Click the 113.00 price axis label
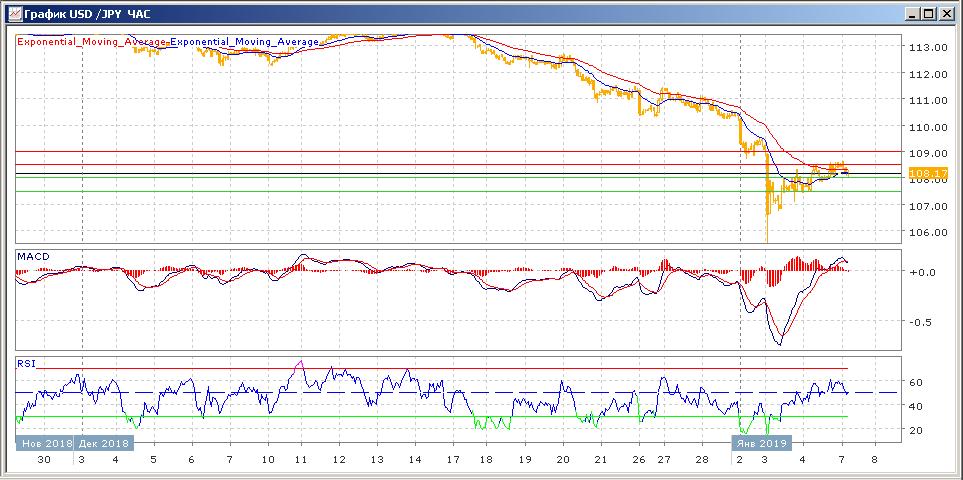Screen dimensions: 963x480 pos(927,47)
